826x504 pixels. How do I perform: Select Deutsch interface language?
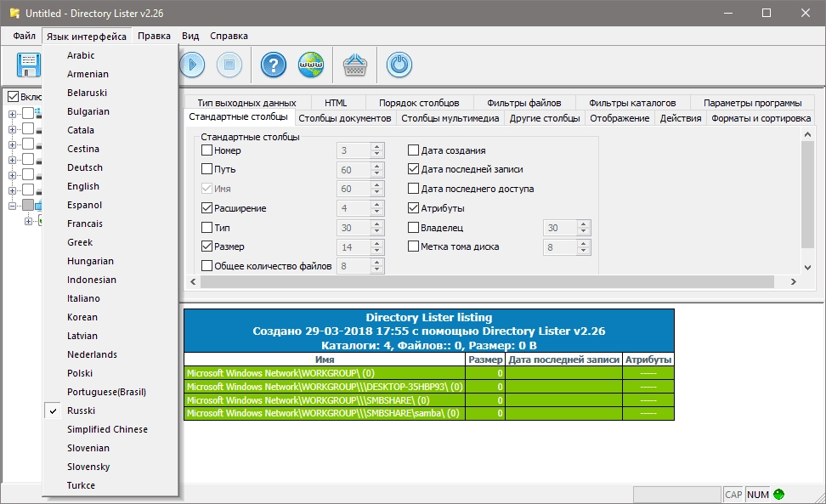pos(110,167)
